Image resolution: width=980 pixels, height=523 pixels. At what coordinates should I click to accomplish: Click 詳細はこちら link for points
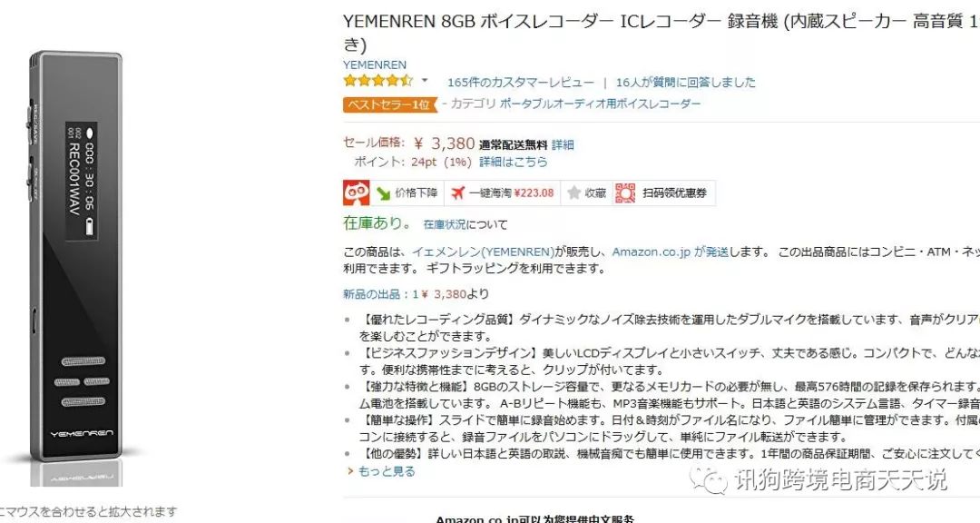click(x=513, y=162)
